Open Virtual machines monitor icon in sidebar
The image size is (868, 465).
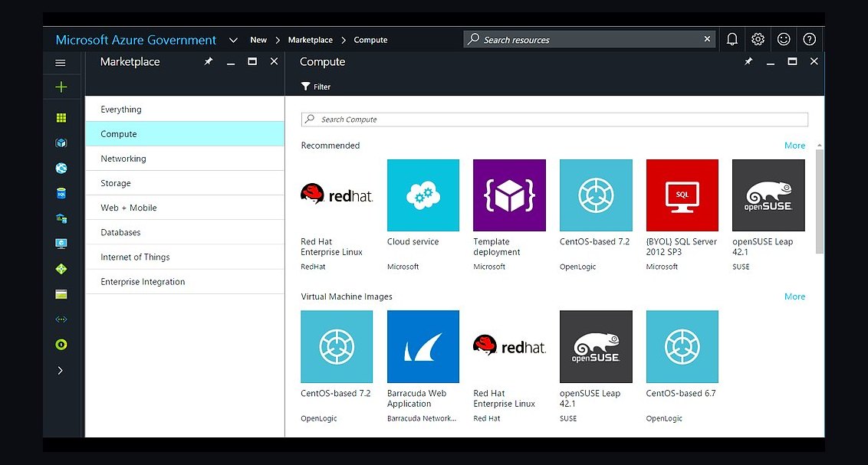[61, 244]
